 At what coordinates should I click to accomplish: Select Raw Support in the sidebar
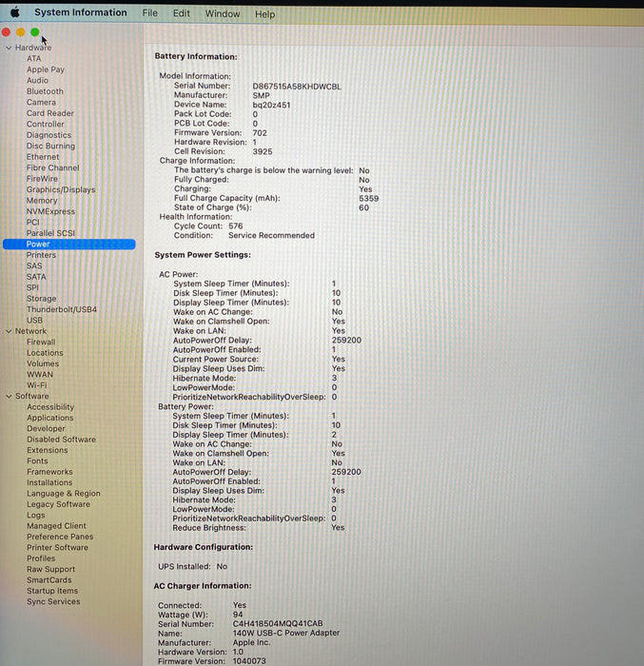tap(51, 569)
